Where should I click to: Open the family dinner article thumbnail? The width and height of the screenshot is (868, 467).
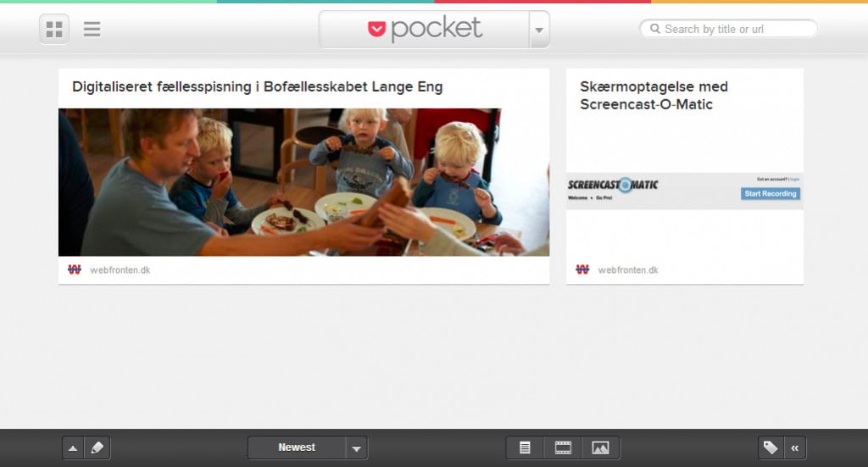point(304,182)
